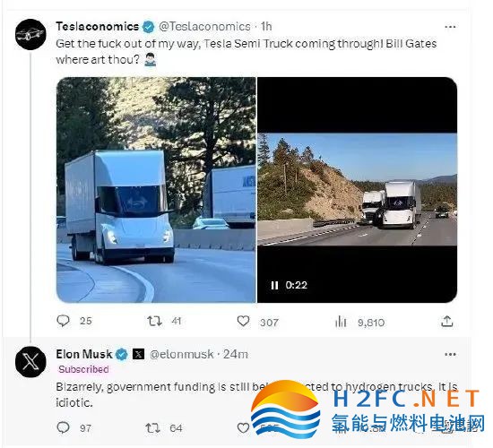This screenshot has width=493, height=448.
Task: Click the Subscribed label under Elon Musk
Action: (x=83, y=369)
